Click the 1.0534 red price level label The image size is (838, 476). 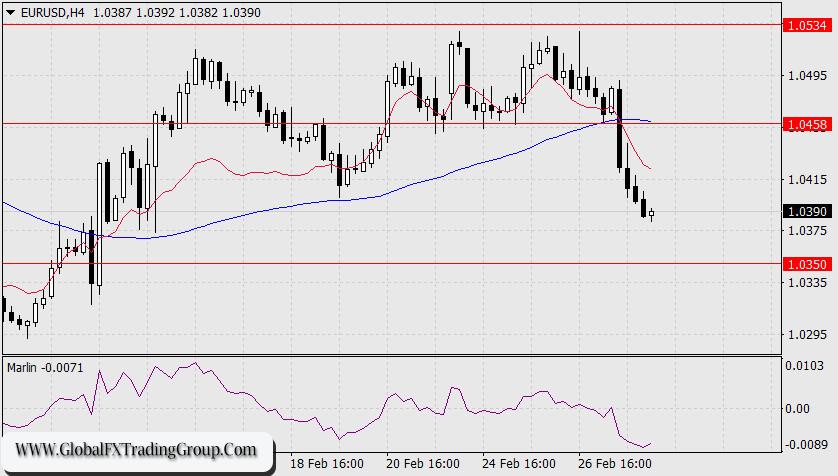point(807,25)
